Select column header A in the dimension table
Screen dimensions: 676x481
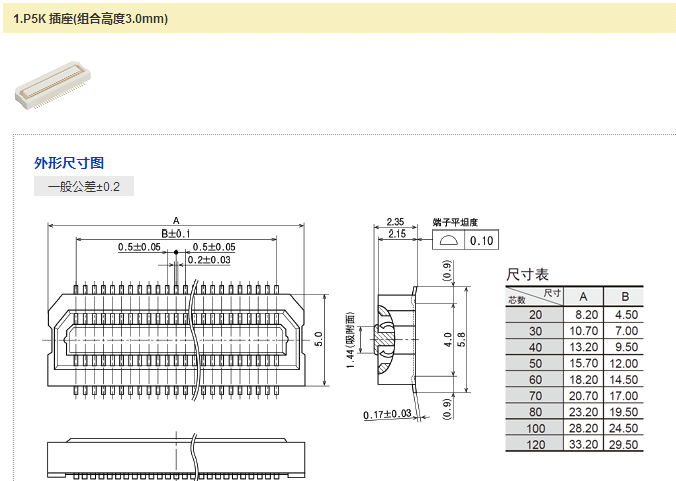pos(584,296)
